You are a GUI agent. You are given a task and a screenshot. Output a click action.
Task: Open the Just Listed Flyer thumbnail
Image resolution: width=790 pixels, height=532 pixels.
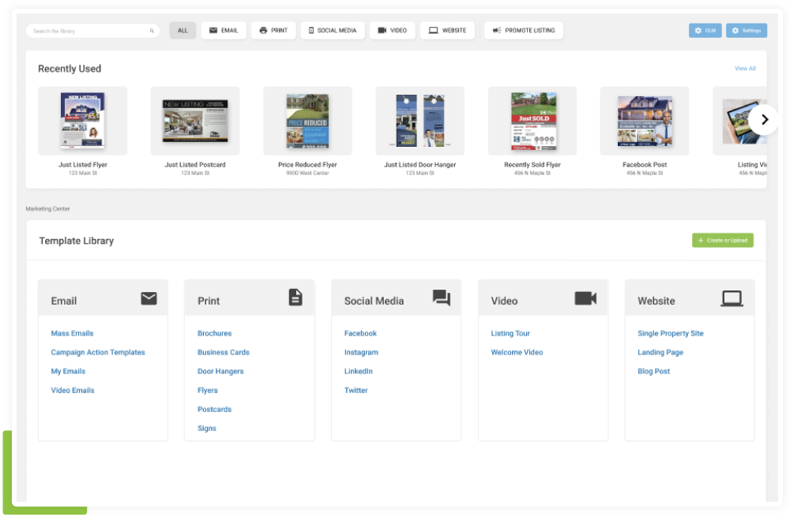[x=83, y=120]
